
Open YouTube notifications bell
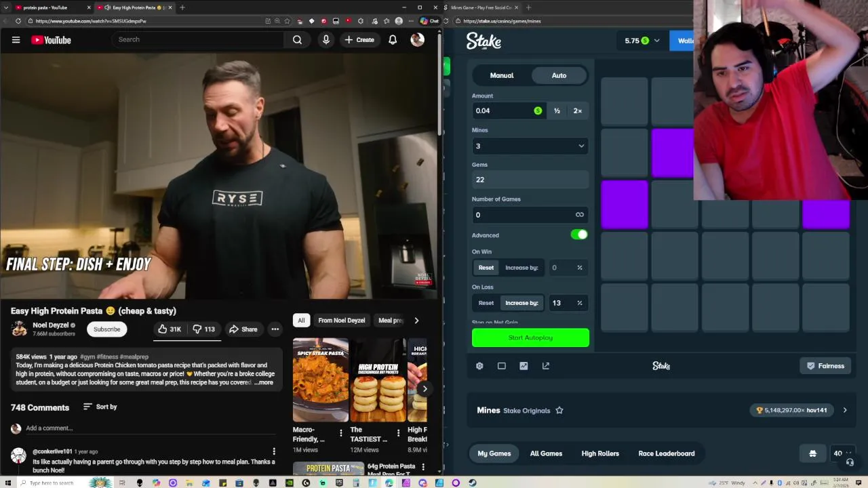393,40
